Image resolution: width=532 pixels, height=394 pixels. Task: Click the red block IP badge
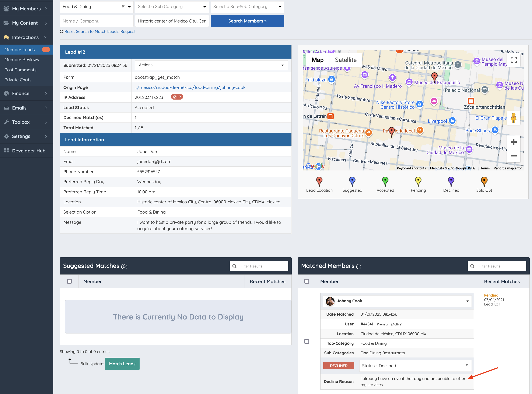(177, 97)
